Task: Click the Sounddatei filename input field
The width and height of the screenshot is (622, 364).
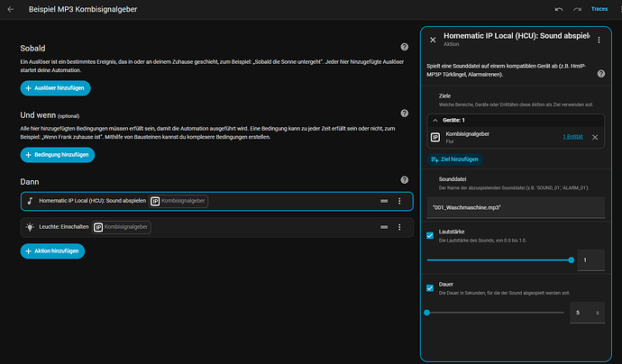Action: pyautogui.click(x=516, y=207)
